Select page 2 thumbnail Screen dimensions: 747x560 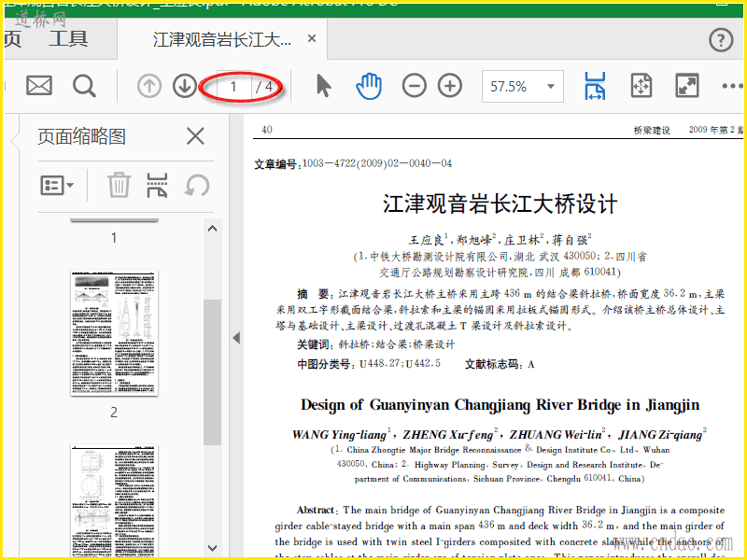(x=114, y=333)
